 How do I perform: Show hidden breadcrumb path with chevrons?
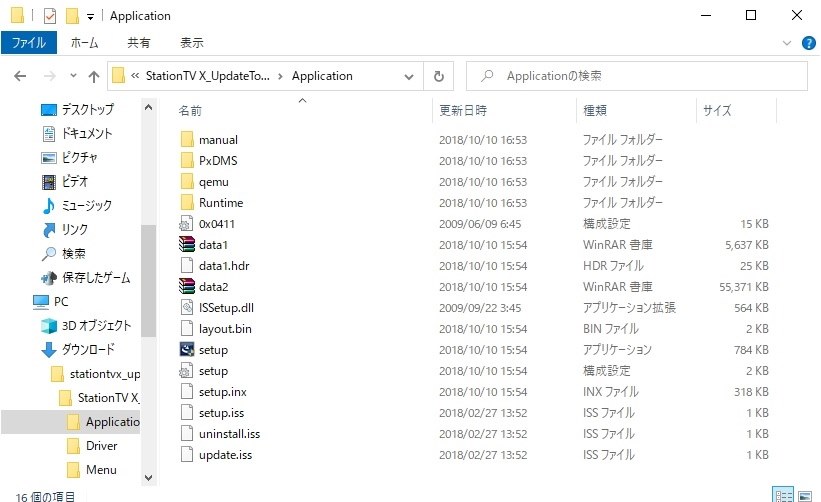tap(135, 76)
